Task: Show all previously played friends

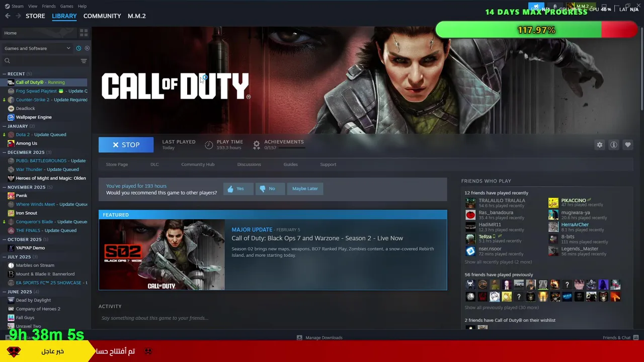Action: [x=502, y=308]
